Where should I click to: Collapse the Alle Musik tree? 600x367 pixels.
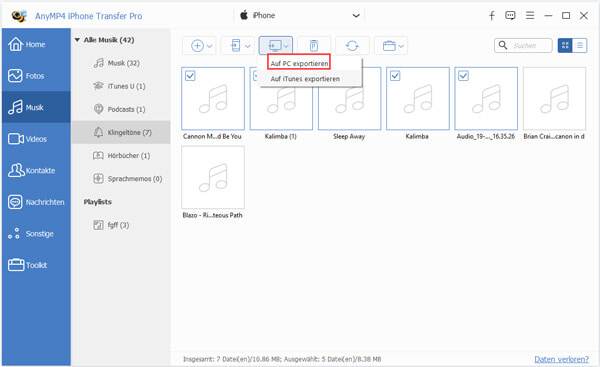pos(77,40)
